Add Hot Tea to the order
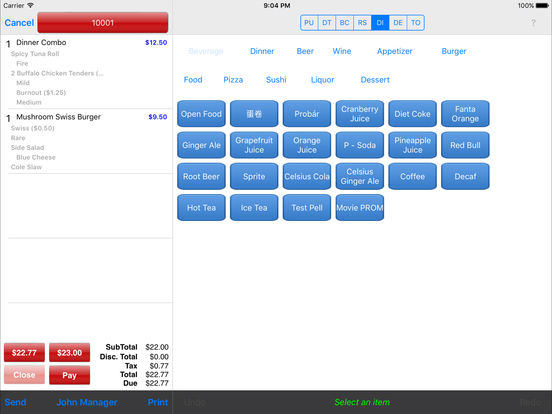The image size is (552, 414). (x=201, y=208)
